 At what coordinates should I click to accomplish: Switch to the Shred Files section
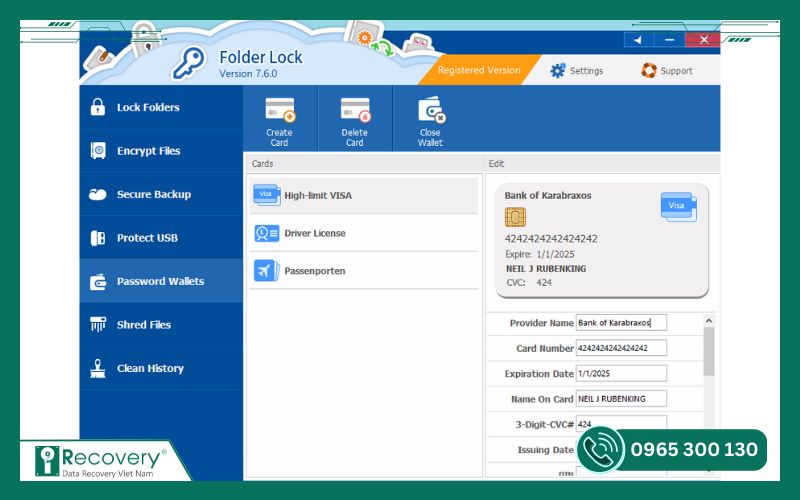(161, 324)
